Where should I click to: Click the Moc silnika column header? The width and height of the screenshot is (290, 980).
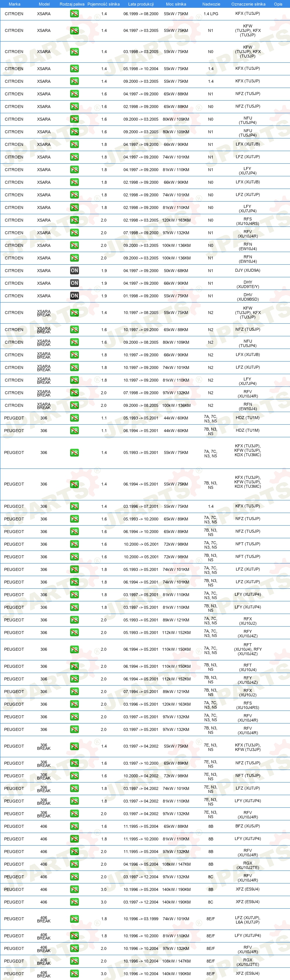176,4
